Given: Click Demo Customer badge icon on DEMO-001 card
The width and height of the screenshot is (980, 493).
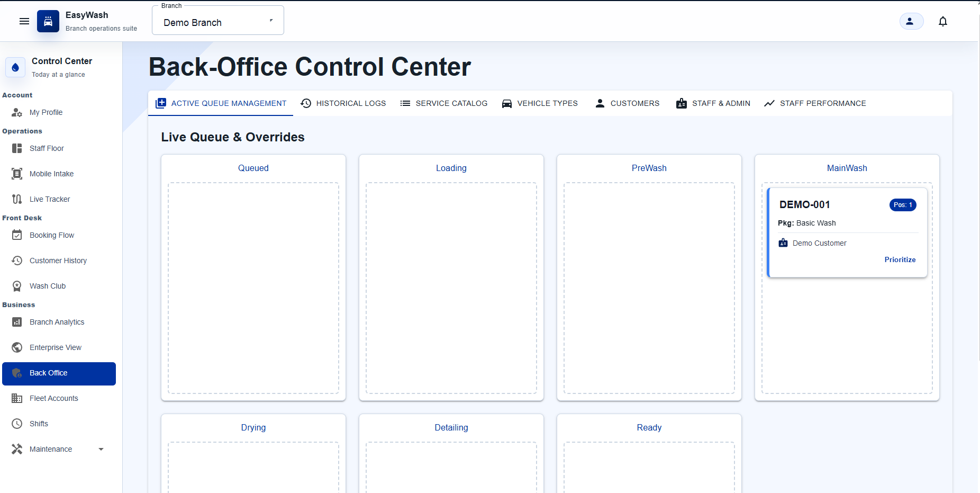Looking at the screenshot, I should point(783,243).
